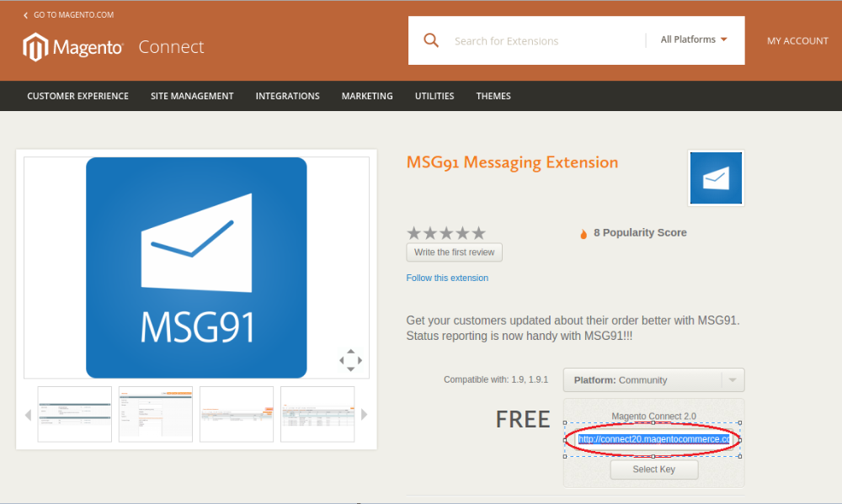Open Customer Experience menu

[x=77, y=96]
